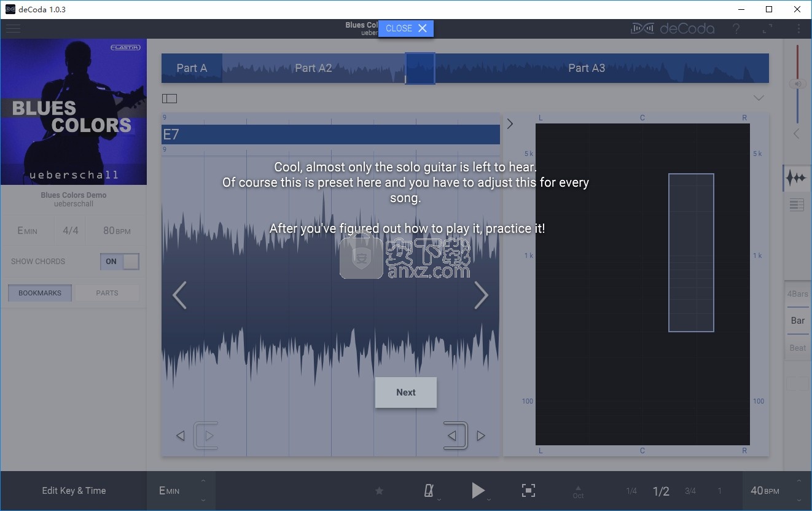Adjust the volume slider knob
The width and height of the screenshot is (812, 511).
click(x=797, y=84)
